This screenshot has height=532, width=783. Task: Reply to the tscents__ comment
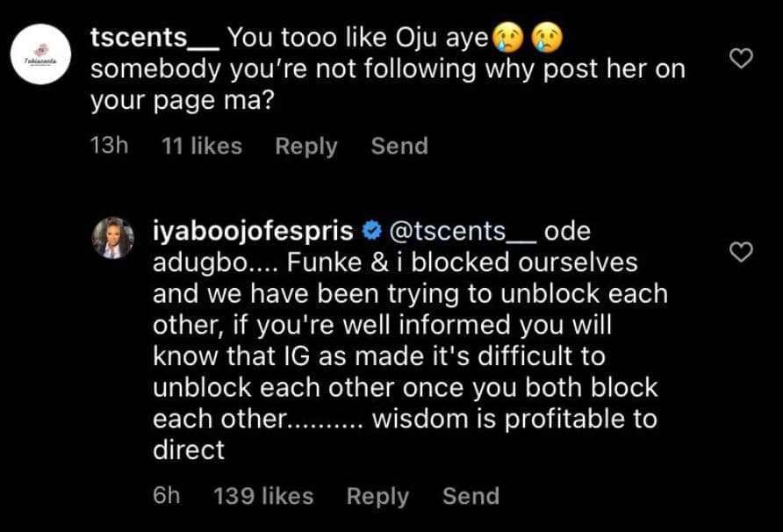[x=305, y=146]
